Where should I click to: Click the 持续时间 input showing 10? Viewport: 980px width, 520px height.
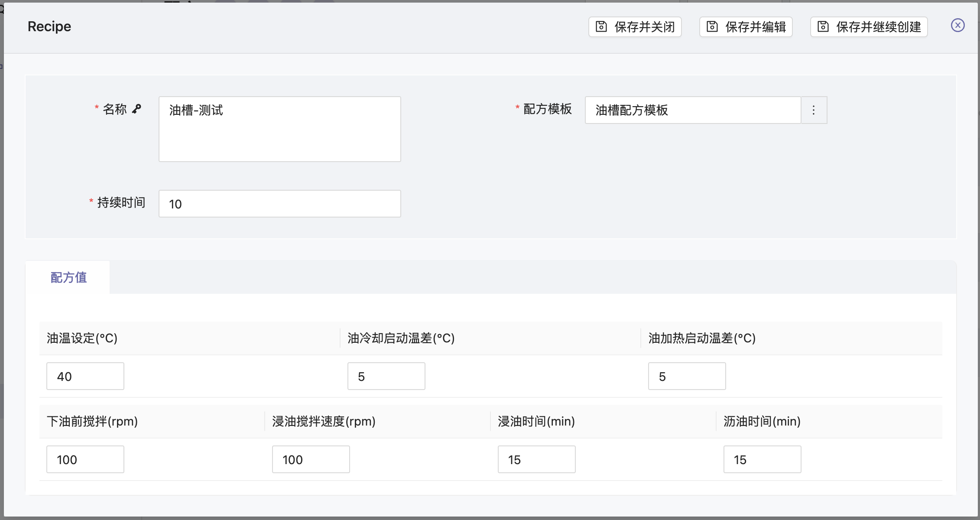coord(279,204)
